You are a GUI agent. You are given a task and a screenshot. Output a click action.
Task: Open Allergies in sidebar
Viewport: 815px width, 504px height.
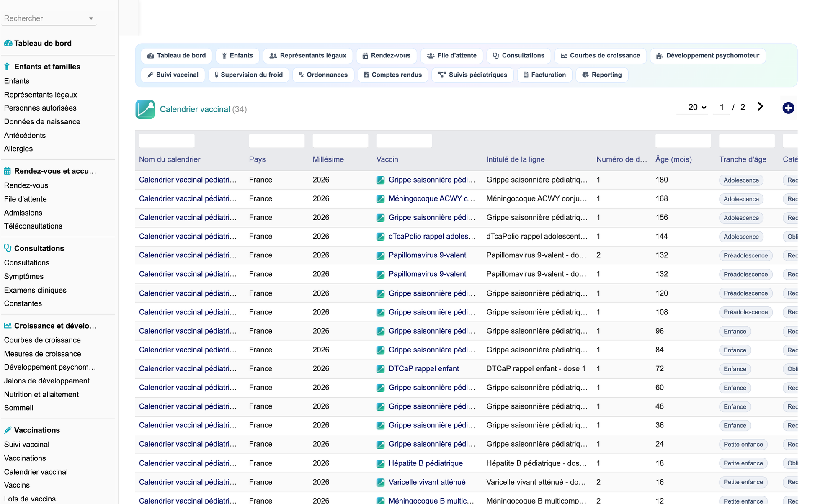coord(18,149)
